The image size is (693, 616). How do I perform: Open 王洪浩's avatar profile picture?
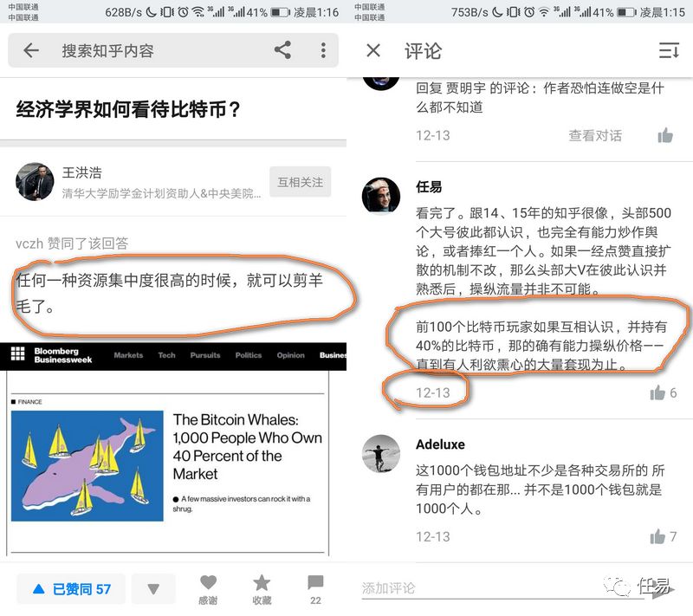tap(35, 182)
